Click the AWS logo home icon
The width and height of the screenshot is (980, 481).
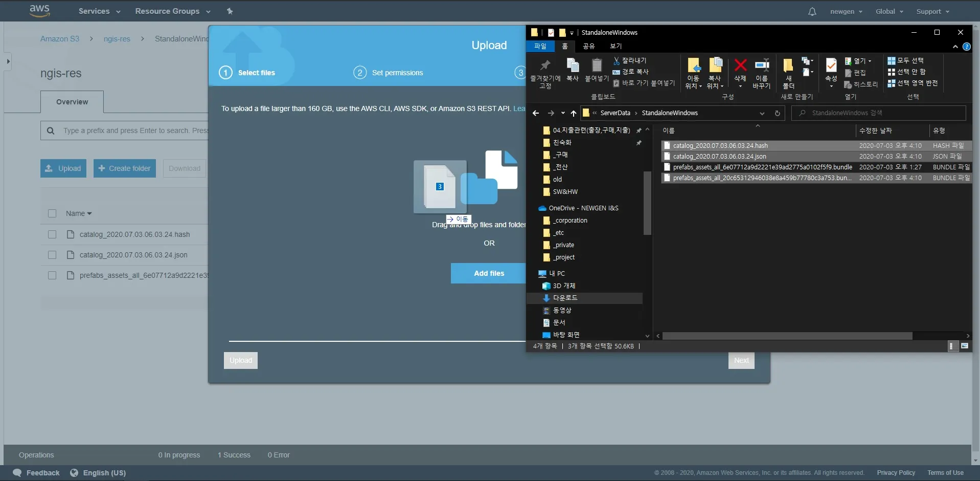[39, 11]
